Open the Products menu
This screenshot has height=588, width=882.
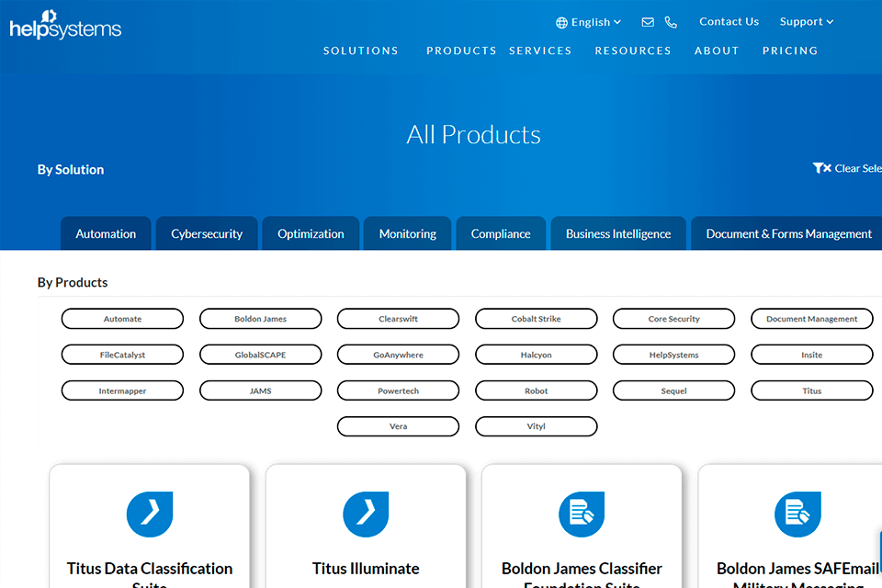click(x=461, y=51)
